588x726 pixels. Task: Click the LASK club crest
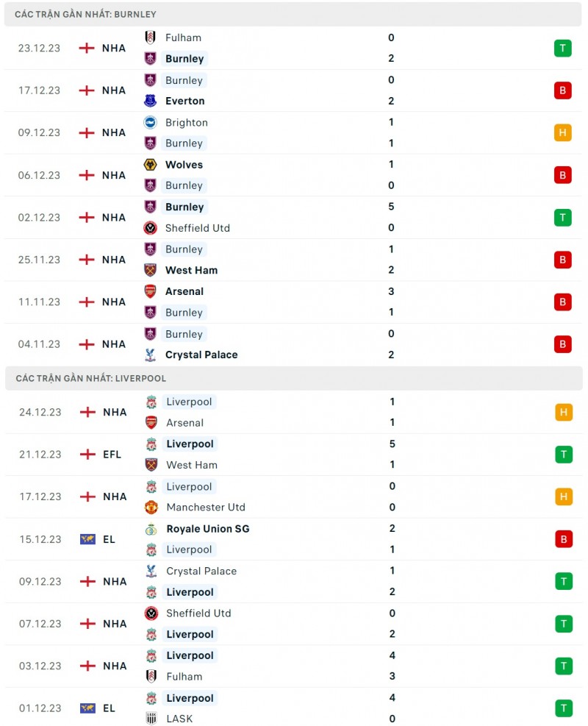(x=151, y=719)
